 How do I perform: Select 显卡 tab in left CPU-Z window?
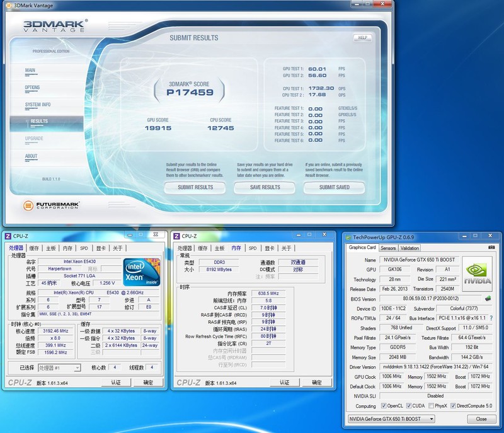pos(101,248)
